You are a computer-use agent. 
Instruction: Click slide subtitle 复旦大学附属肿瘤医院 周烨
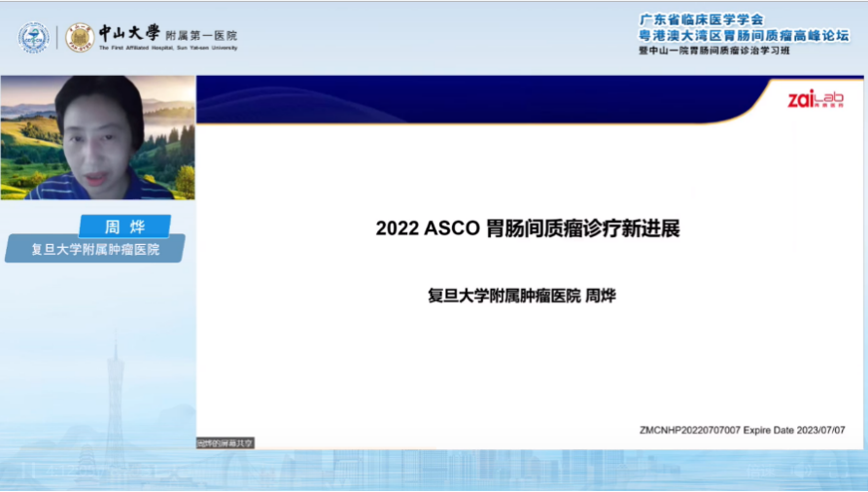(x=522, y=296)
